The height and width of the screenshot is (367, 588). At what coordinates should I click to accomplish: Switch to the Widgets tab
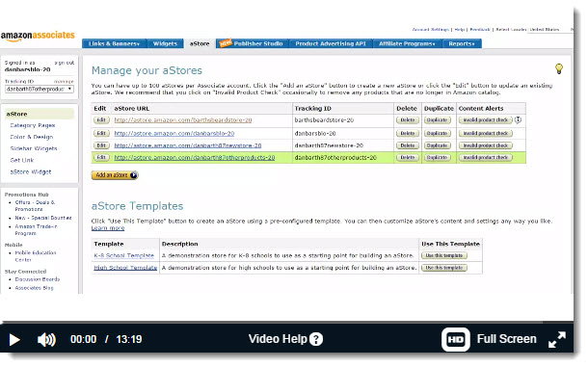pyautogui.click(x=165, y=44)
